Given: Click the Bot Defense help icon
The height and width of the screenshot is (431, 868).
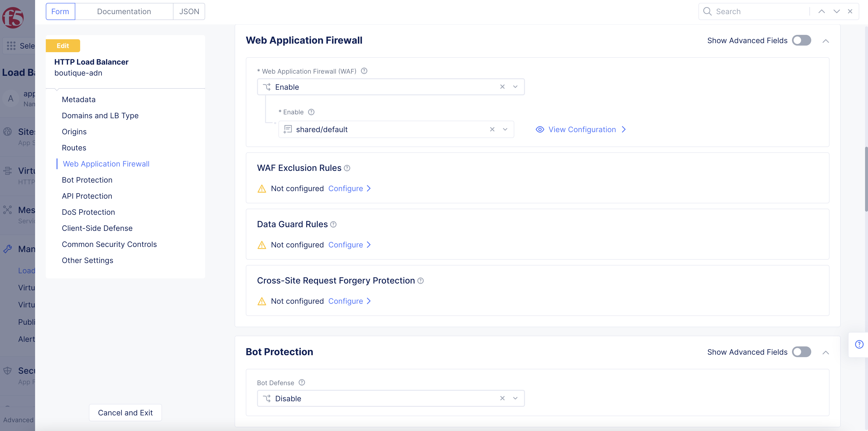Looking at the screenshot, I should pos(302,382).
